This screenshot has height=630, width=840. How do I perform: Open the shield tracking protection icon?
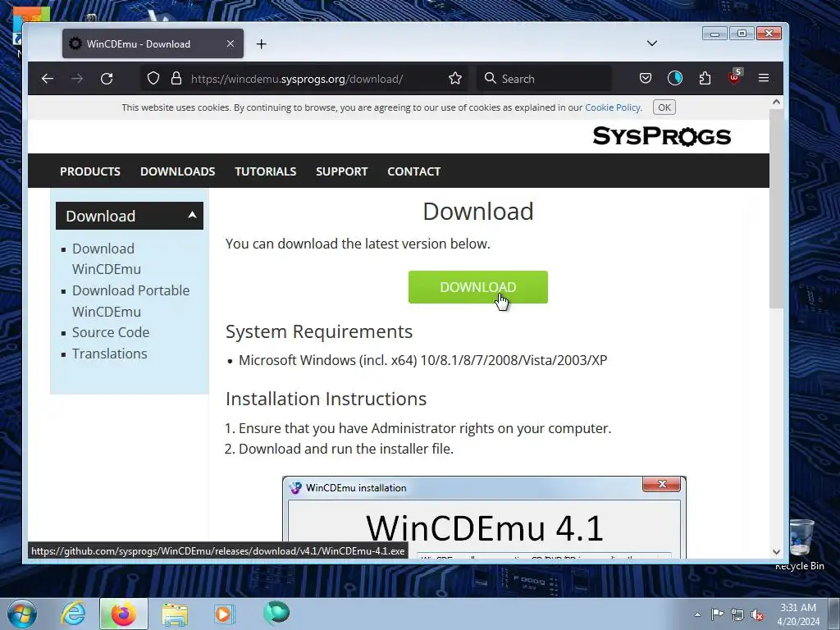pos(153,79)
